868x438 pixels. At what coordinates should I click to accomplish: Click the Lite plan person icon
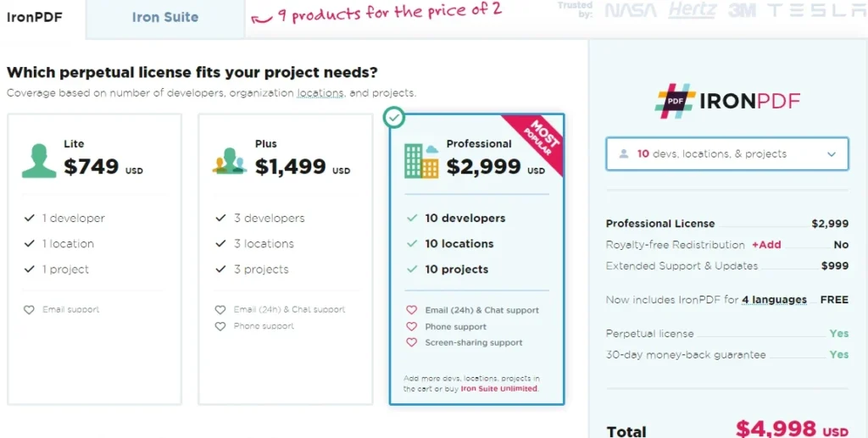coord(39,160)
